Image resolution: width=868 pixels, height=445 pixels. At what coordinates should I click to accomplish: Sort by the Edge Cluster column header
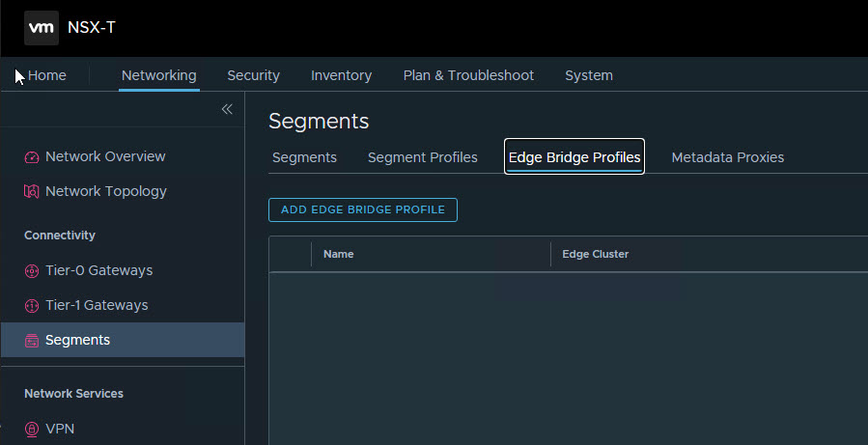click(x=595, y=254)
